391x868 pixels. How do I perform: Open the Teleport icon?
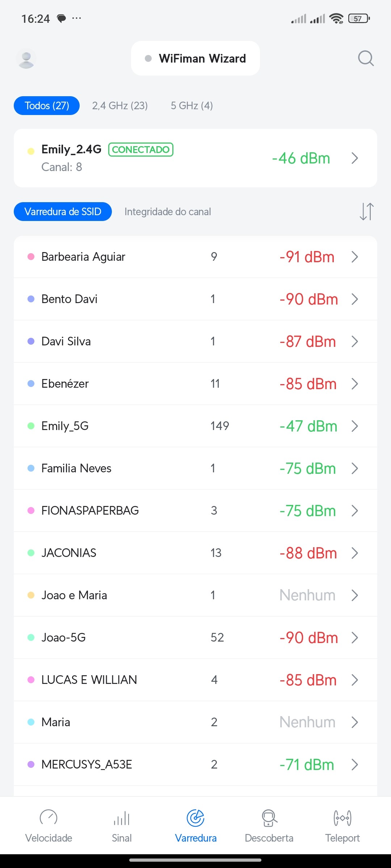pyautogui.click(x=342, y=818)
